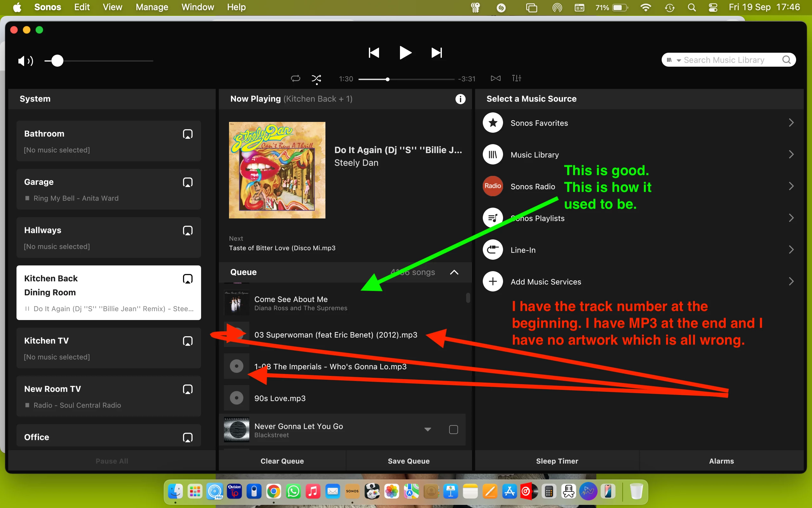This screenshot has width=812, height=508.
Task: Open the Sonos menu
Action: (48, 7)
